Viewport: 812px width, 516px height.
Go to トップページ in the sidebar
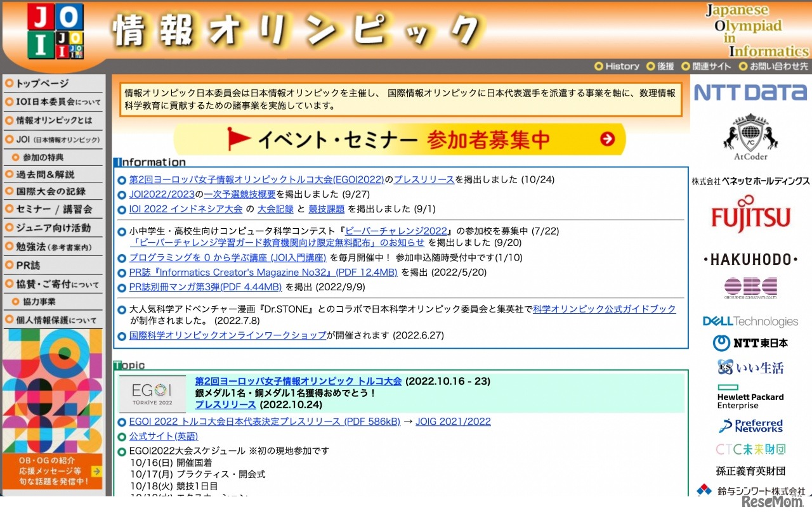click(x=53, y=83)
